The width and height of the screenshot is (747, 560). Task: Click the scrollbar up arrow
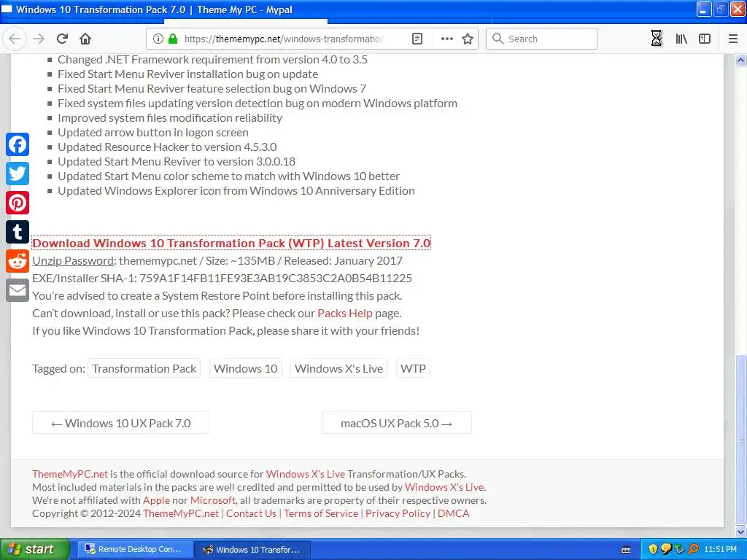[x=741, y=60]
